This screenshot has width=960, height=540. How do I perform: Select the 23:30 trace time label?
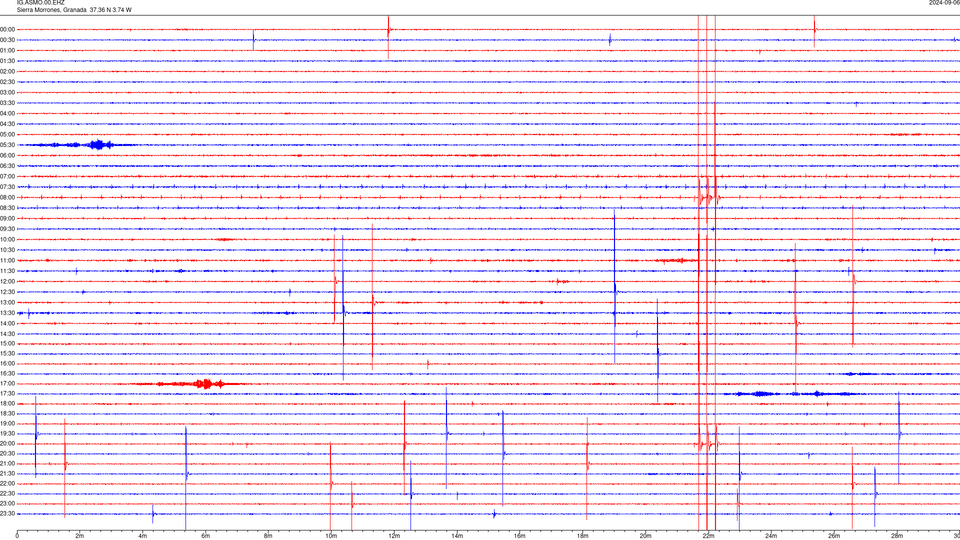8,514
